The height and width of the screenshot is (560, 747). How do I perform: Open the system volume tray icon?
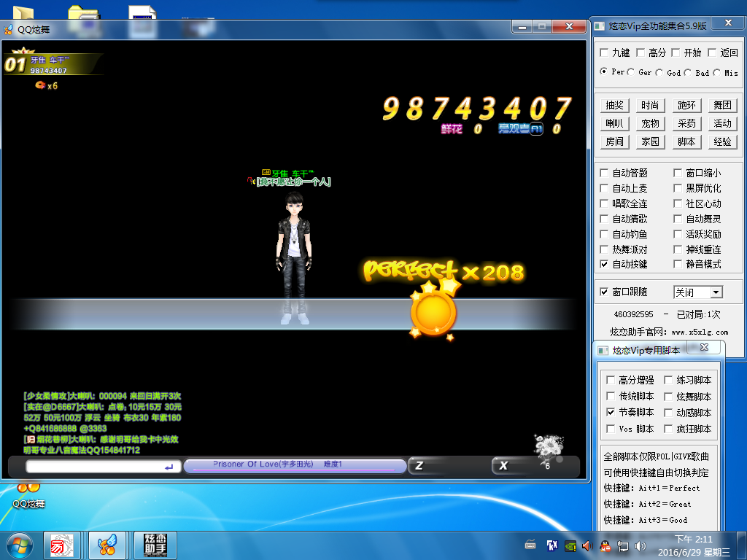click(x=640, y=546)
